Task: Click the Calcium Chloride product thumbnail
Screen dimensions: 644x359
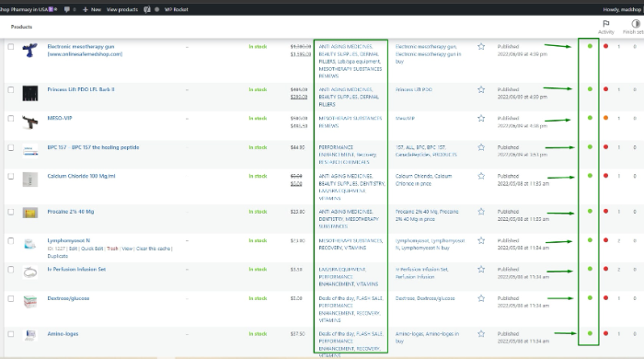Action: point(30,179)
